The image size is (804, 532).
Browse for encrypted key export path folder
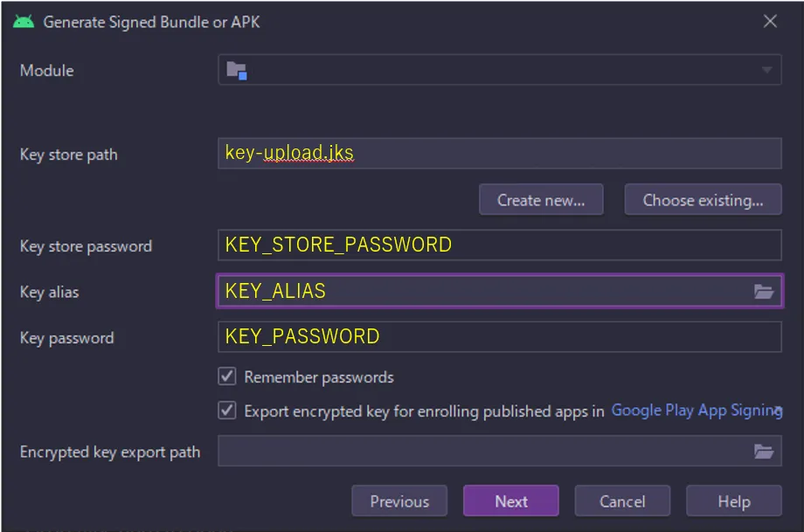tap(764, 452)
